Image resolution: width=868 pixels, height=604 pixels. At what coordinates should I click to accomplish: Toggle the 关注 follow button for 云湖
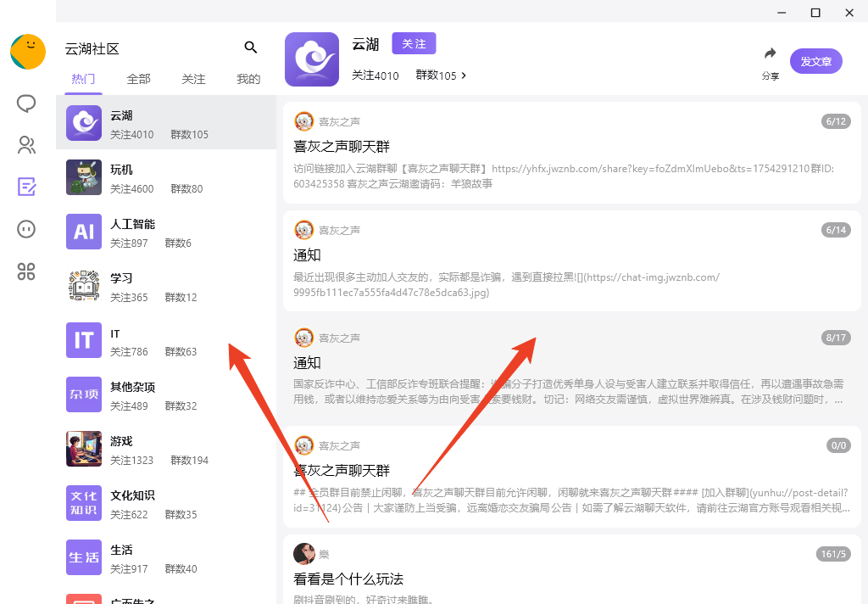click(x=414, y=43)
